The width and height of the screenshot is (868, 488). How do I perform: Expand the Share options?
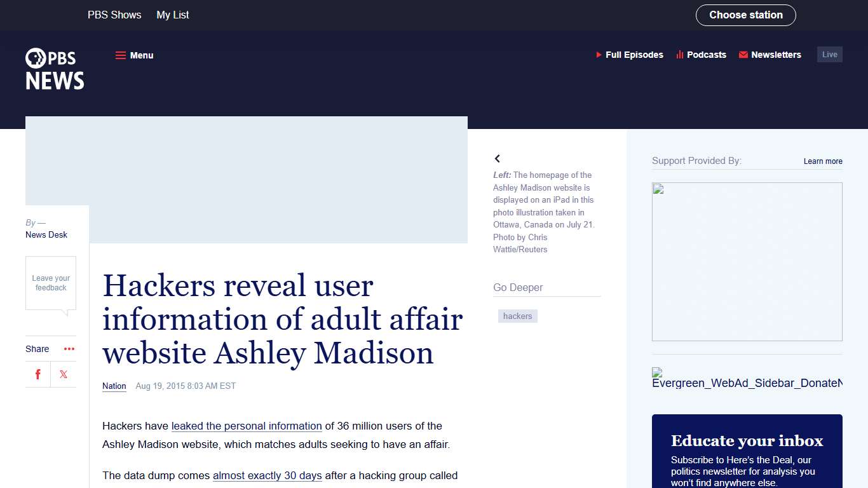pos(37,349)
